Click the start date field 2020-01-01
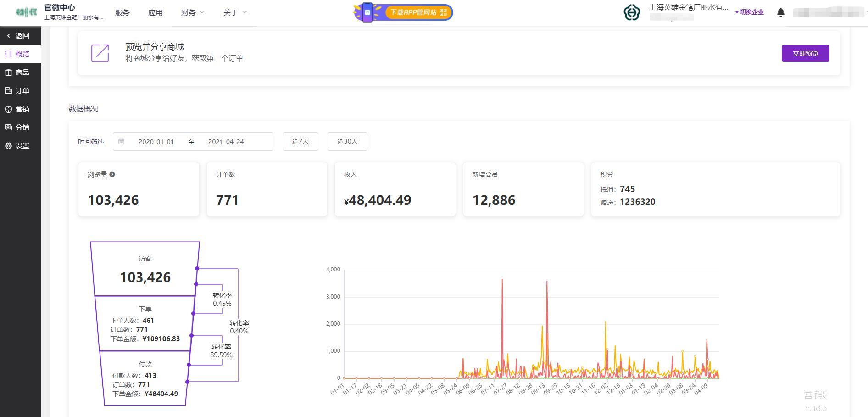Screen dimensions: 868x417 pyautogui.click(x=156, y=141)
